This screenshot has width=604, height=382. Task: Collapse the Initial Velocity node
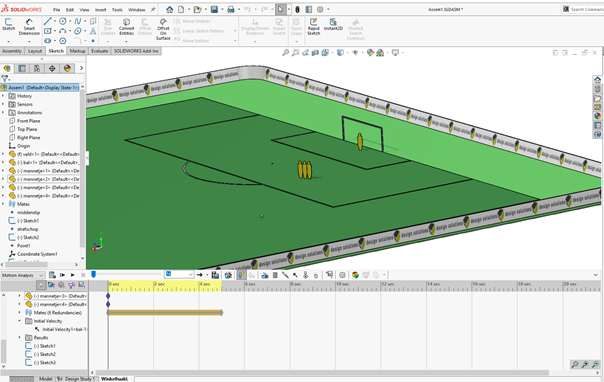coord(20,321)
